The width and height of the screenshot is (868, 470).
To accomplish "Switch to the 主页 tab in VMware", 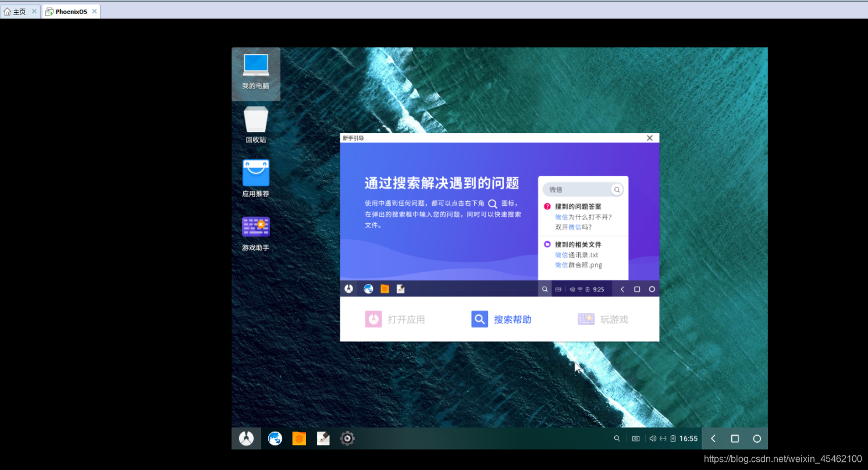I will 20,12.
